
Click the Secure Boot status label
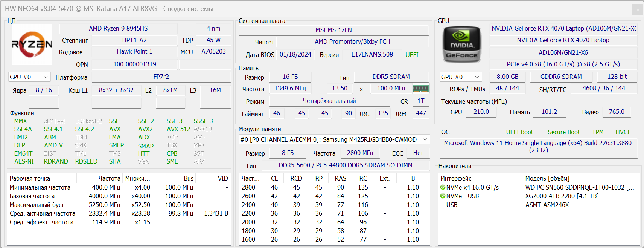coord(563,132)
